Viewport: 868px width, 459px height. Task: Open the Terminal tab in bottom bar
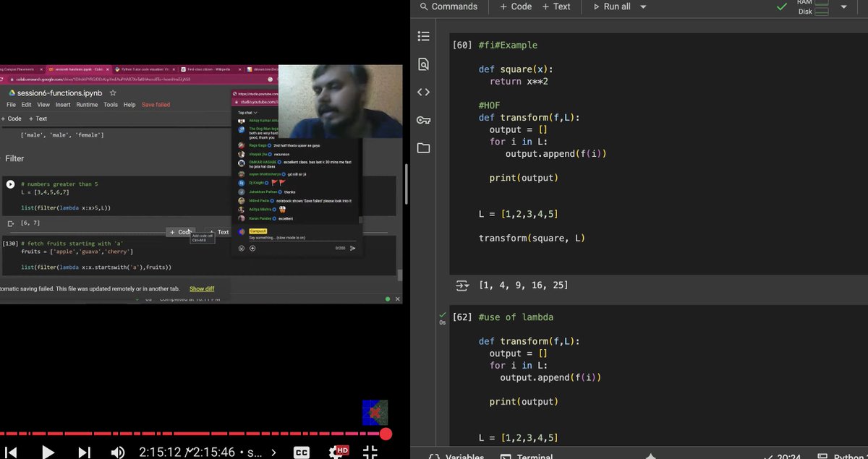click(526, 455)
